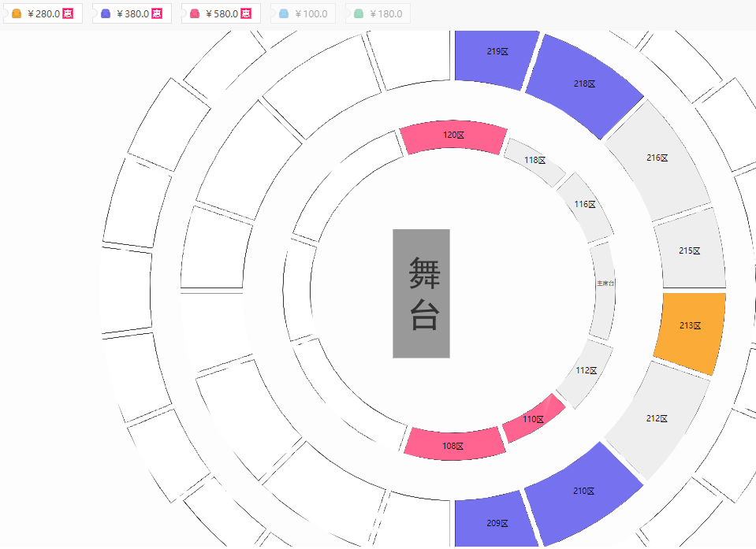The height and width of the screenshot is (549, 756).
Task: Choose pink seating section 108区
Action: click(454, 444)
